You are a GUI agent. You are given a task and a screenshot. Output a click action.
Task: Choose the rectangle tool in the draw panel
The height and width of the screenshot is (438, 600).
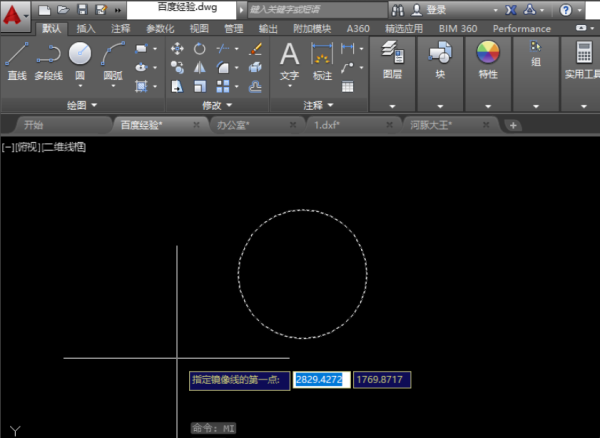pos(141,49)
